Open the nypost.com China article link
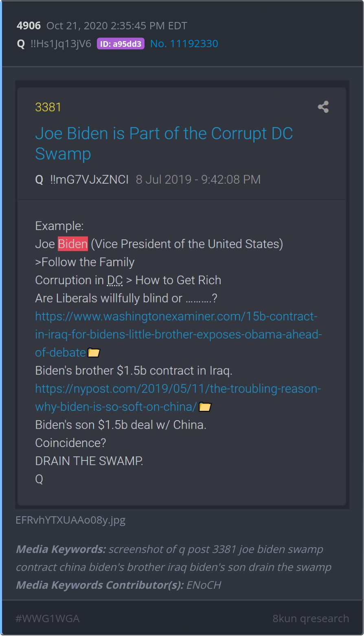The height and width of the screenshot is (636, 364). point(178,397)
